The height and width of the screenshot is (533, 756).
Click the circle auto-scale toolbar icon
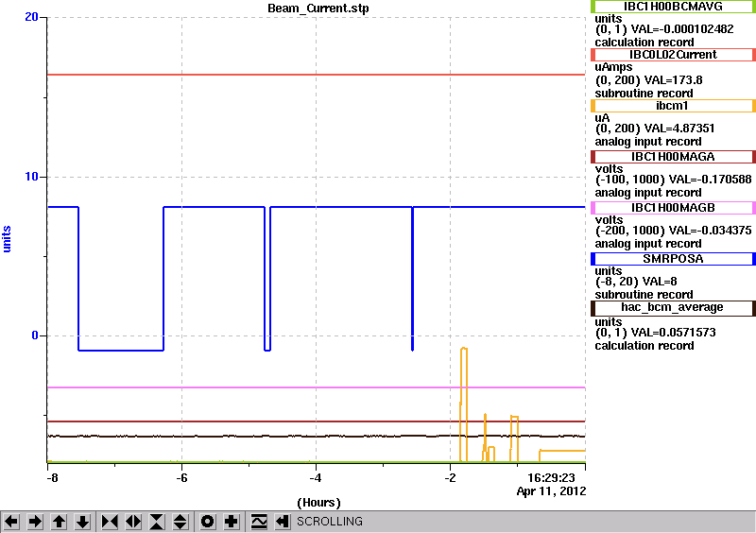208,522
